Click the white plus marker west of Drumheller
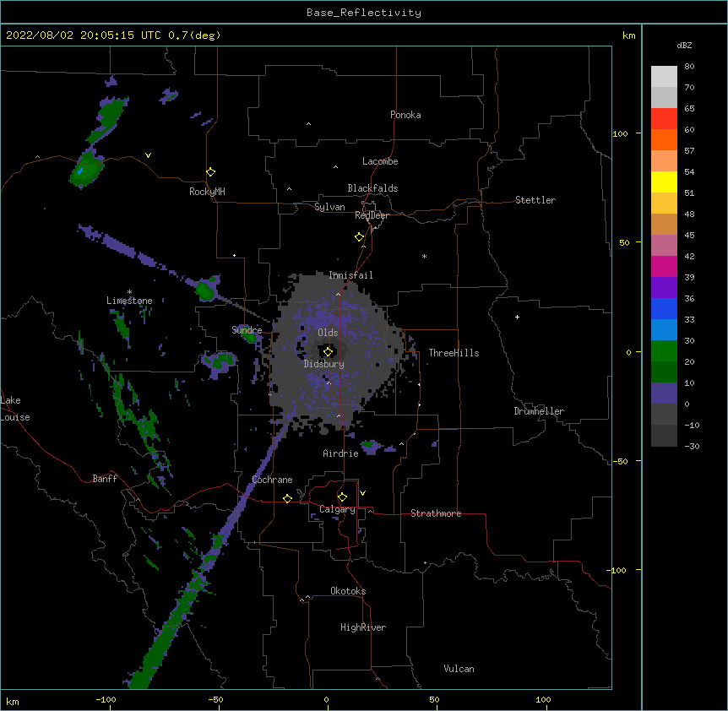Image resolution: width=728 pixels, height=711 pixels. coord(517,317)
